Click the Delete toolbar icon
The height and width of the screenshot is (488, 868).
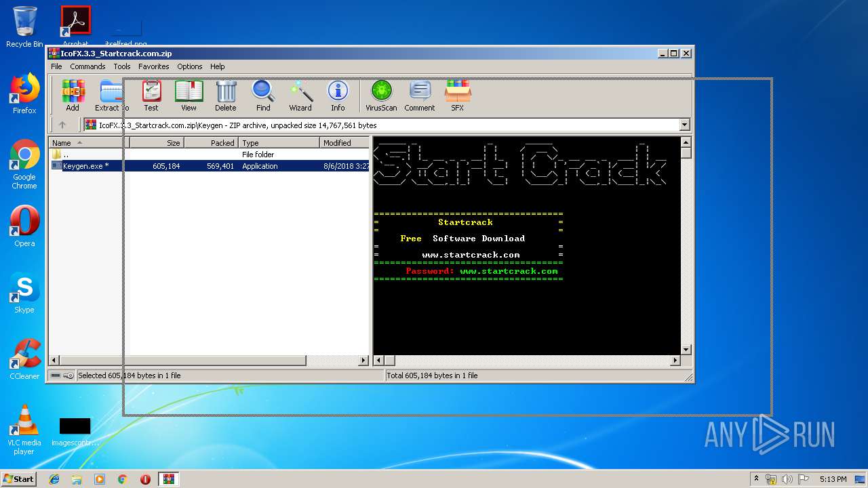pos(226,96)
